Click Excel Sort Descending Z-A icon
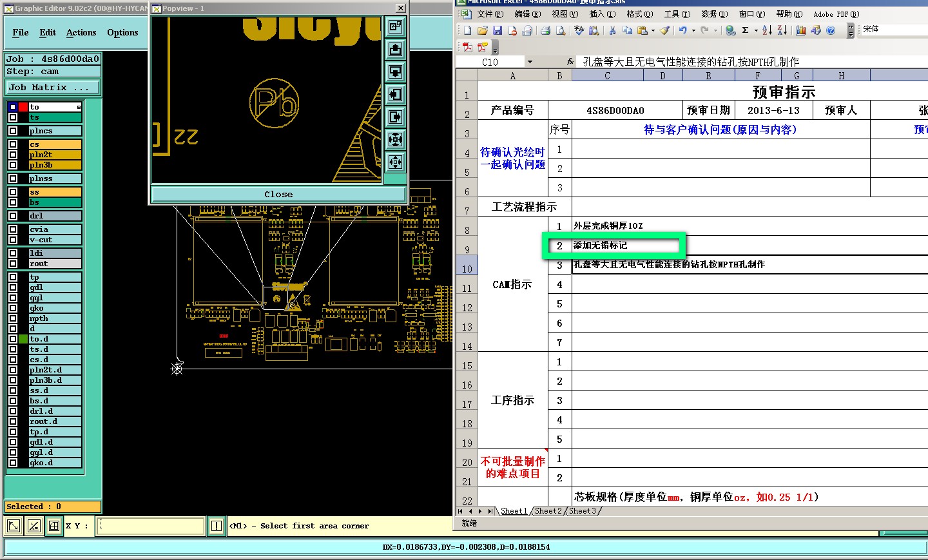Image resolution: width=928 pixels, height=560 pixels. pyautogui.click(x=782, y=30)
